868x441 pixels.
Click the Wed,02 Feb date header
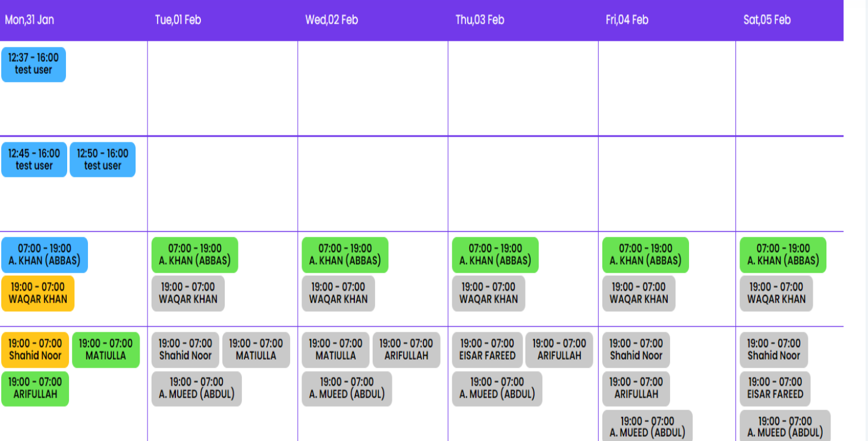(332, 20)
